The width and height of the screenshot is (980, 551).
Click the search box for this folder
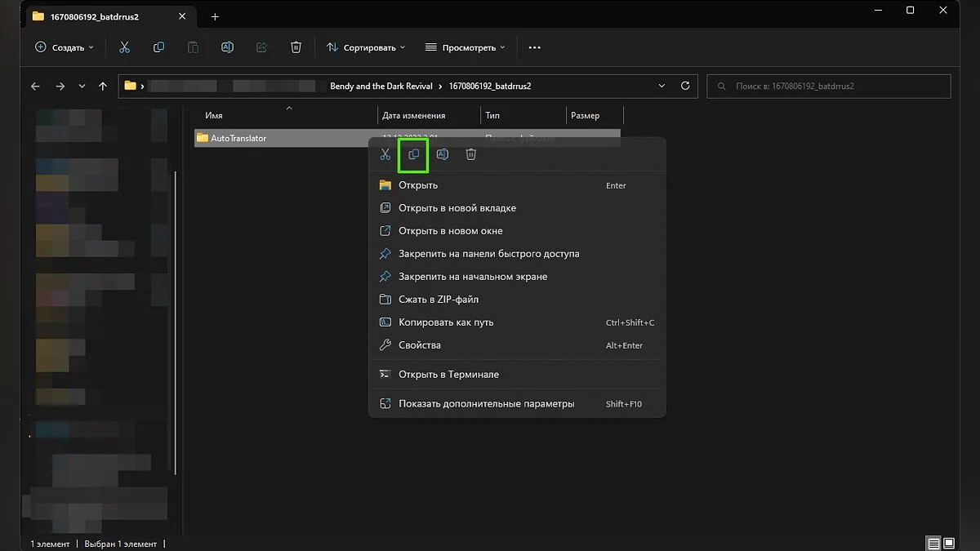pyautogui.click(x=828, y=86)
